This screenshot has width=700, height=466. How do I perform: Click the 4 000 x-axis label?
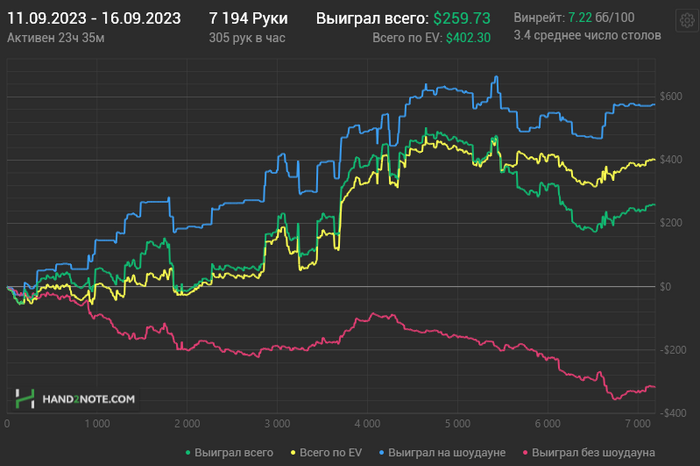[367, 424]
